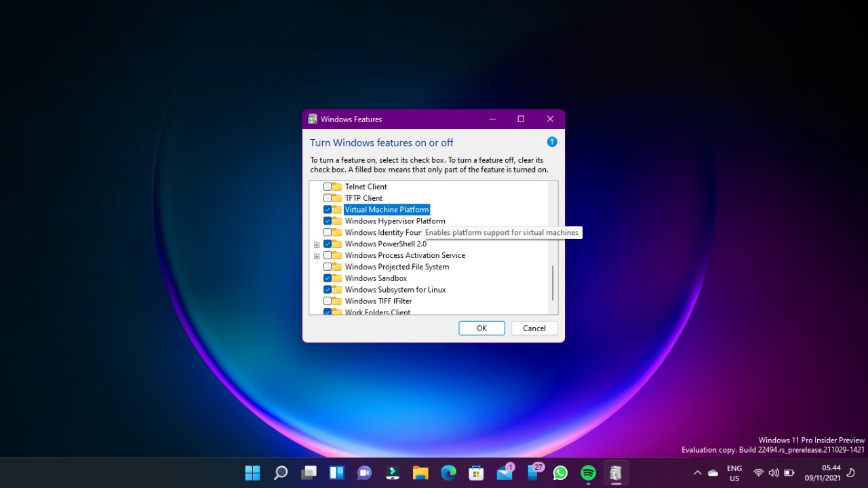Select the Virtual Machine Platform label
The image size is (868, 488).
click(x=387, y=210)
